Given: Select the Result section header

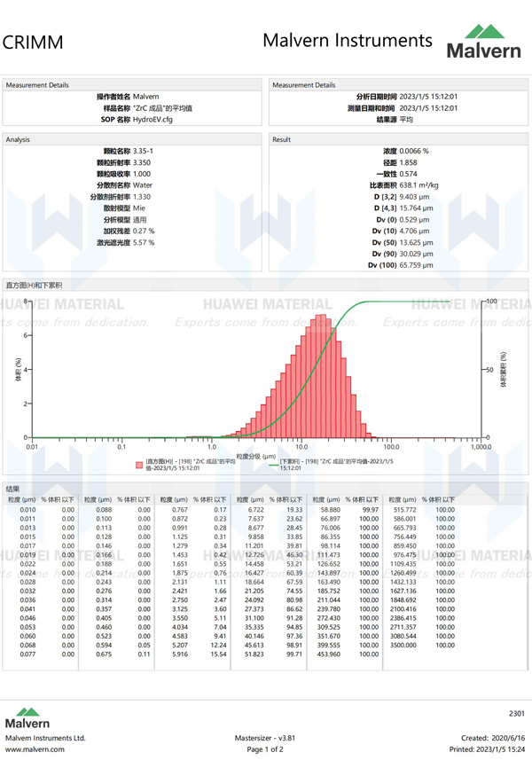Looking at the screenshot, I should pyautogui.click(x=282, y=139).
